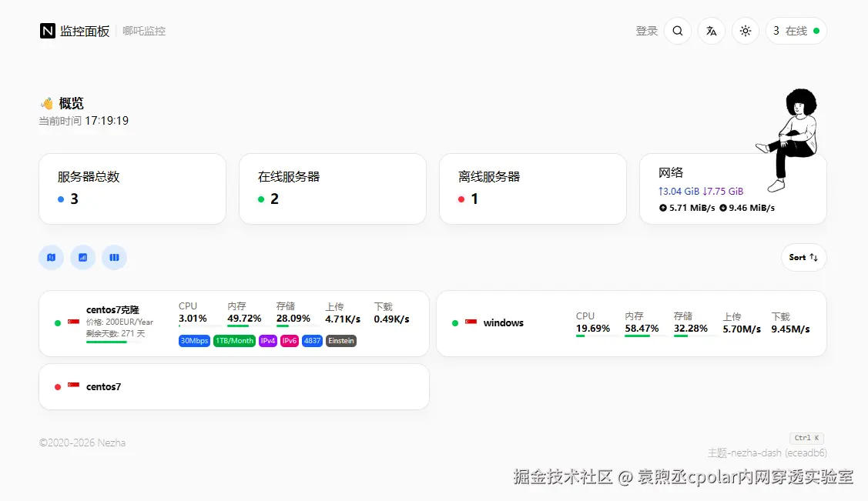Click the 价格: 200EUR/Year text
The height and width of the screenshot is (501, 868).
pyautogui.click(x=119, y=322)
